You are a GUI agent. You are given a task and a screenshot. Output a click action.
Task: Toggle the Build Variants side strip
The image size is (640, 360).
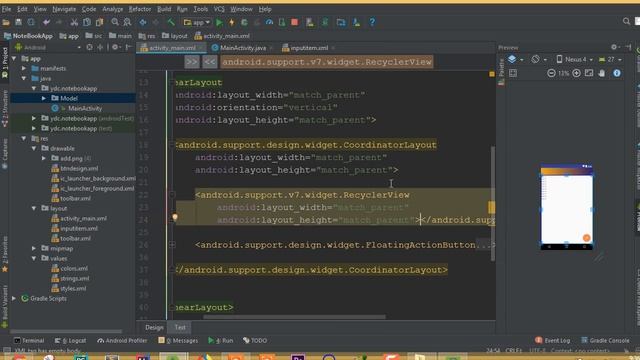pos(4,307)
